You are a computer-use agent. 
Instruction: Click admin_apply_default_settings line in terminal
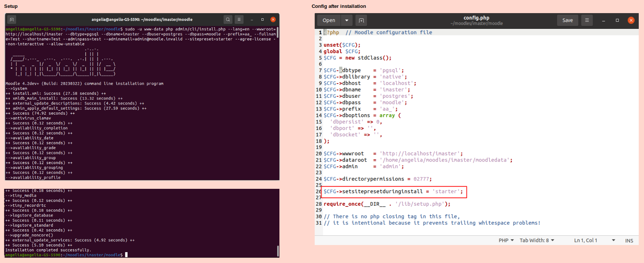click(76, 108)
